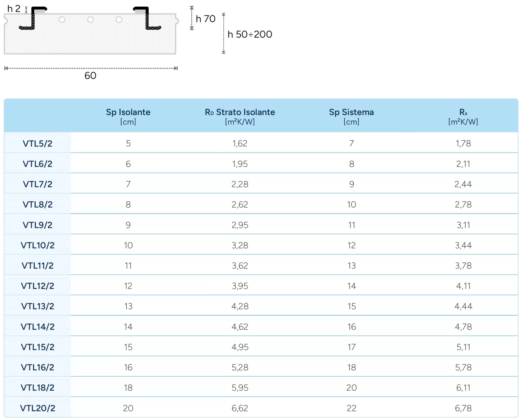Select the Sp Sistema column header
The image size is (522, 420).
click(351, 116)
